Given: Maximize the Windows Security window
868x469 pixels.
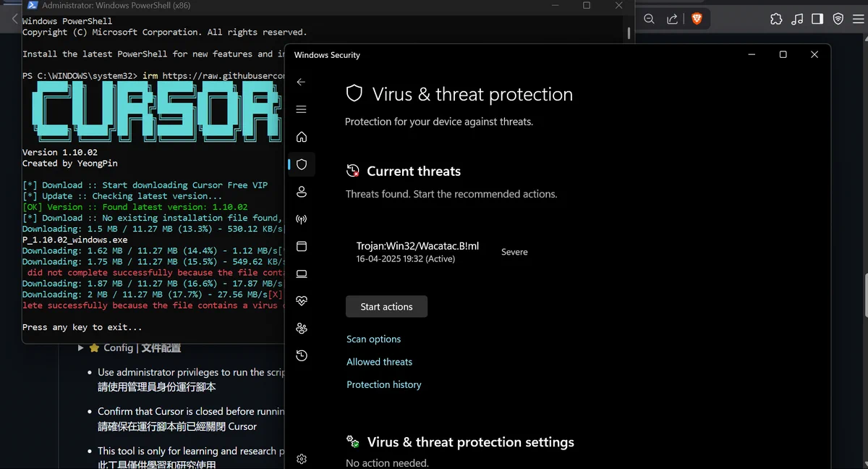Looking at the screenshot, I should (x=783, y=54).
